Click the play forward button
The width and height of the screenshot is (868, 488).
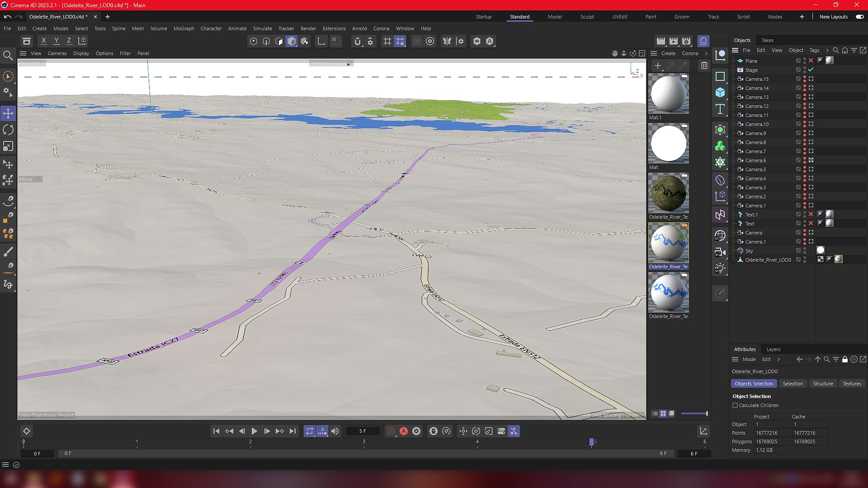tap(254, 431)
